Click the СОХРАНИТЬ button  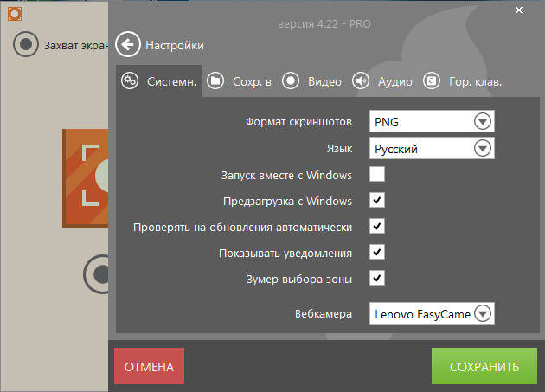pos(484,366)
